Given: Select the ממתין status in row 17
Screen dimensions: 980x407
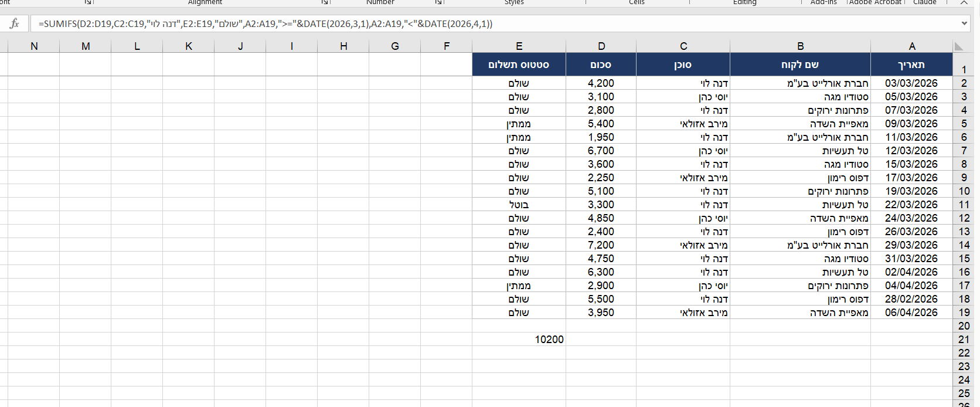Looking at the screenshot, I should 519,286.
